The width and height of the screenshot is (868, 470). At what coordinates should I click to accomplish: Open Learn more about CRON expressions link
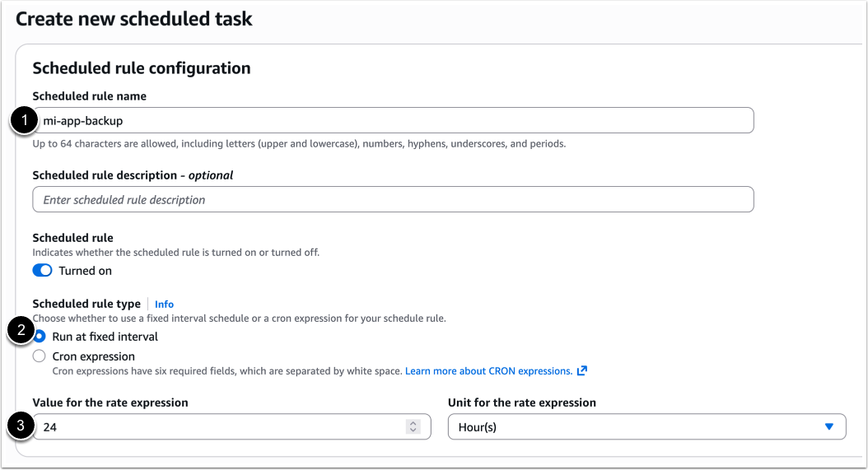pyautogui.click(x=488, y=371)
